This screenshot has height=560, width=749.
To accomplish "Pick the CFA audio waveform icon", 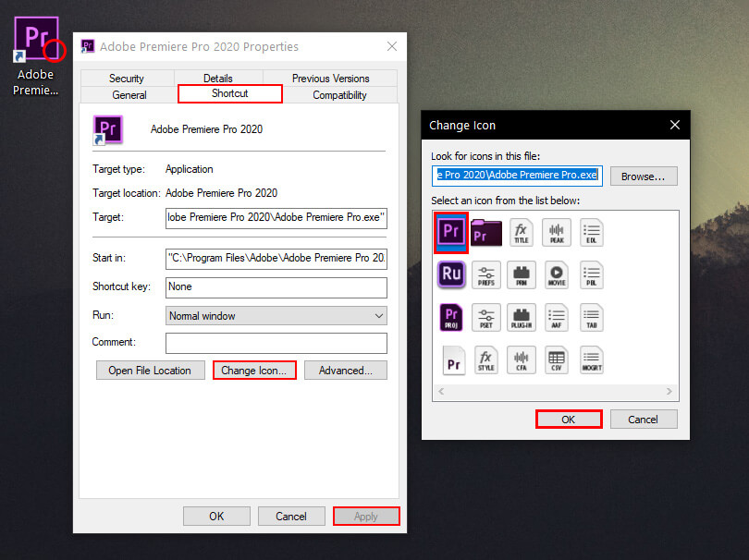I will (x=522, y=359).
